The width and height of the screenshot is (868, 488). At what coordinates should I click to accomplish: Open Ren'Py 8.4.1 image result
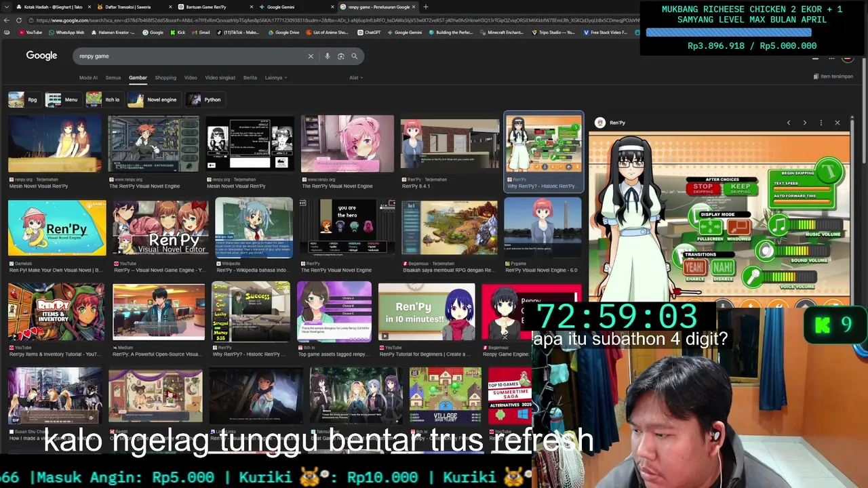click(450, 144)
